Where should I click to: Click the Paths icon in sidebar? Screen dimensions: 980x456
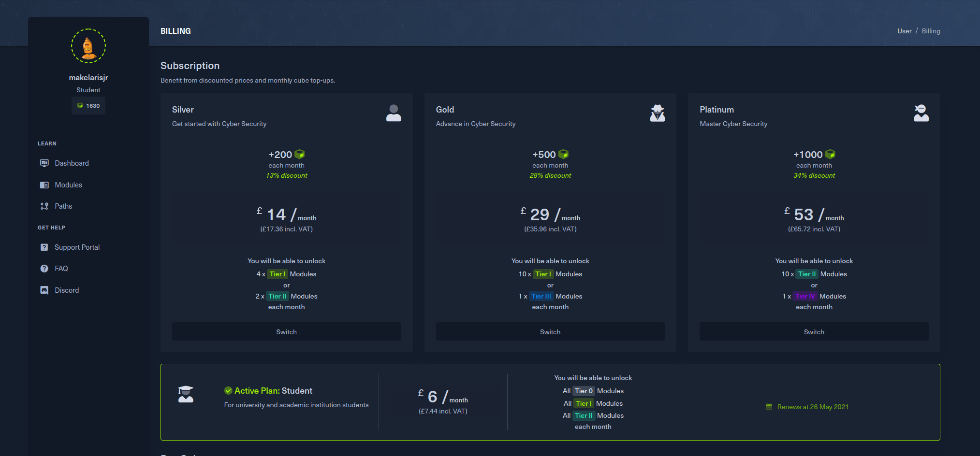point(44,206)
